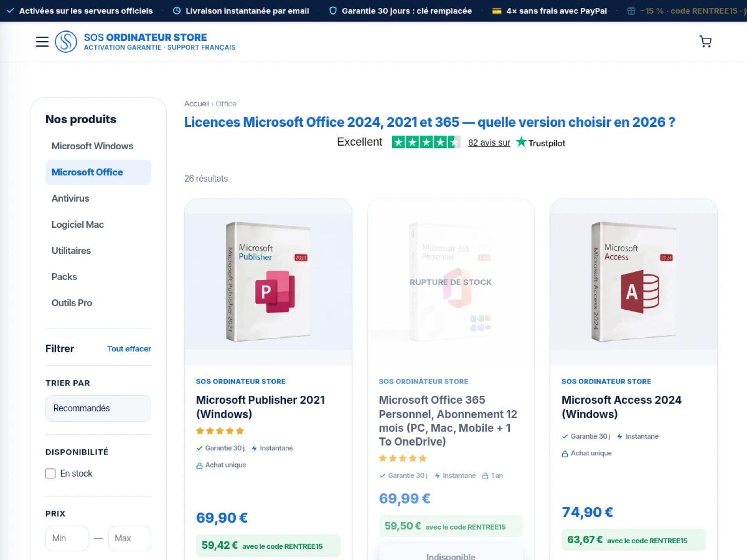
Task: Open the hamburger menu
Action: [42, 42]
